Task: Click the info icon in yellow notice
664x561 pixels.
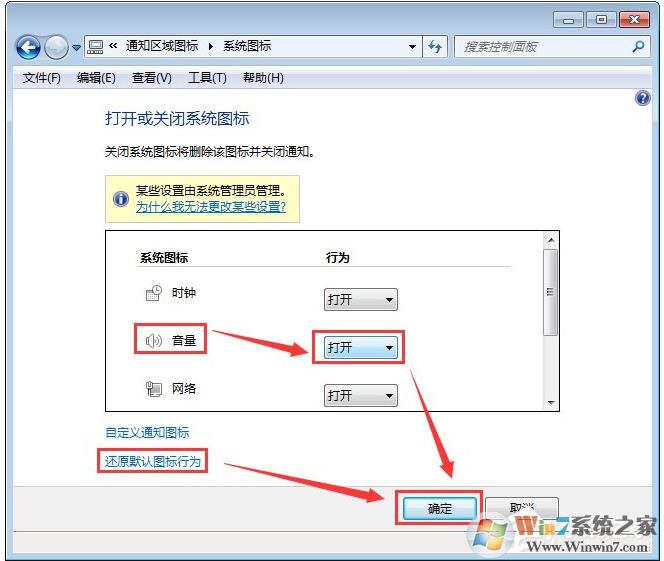Action: point(121,199)
